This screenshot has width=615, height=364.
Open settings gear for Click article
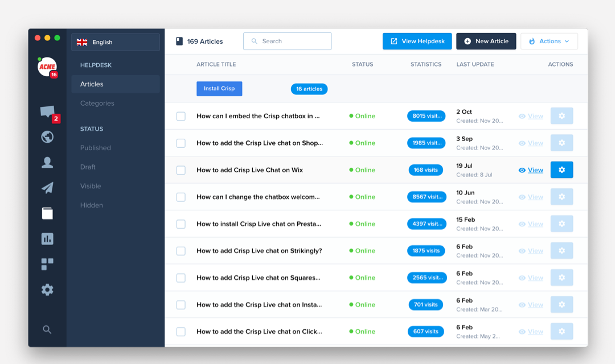[x=561, y=332]
